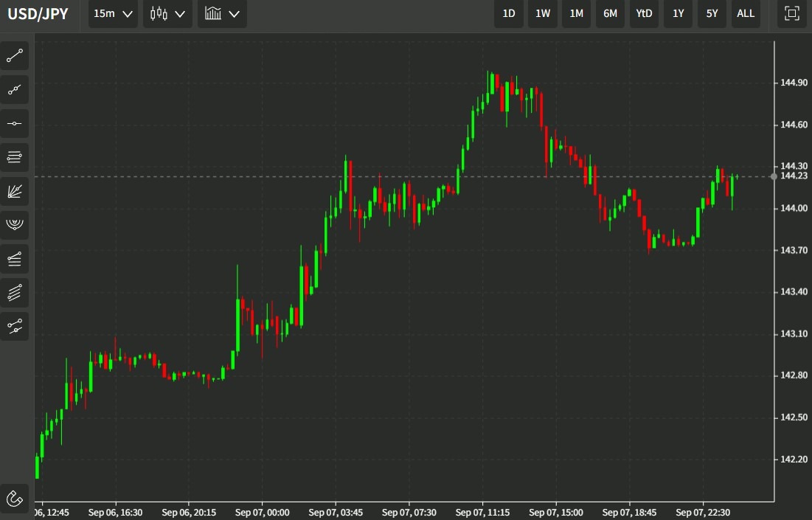Switch to the 1W time range

[543, 13]
